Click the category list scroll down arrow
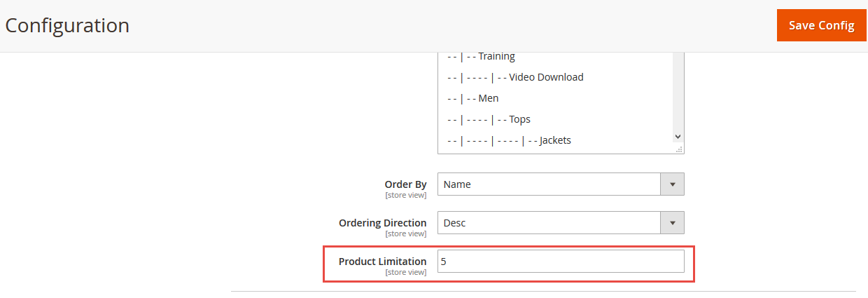This screenshot has width=868, height=298. point(678,137)
